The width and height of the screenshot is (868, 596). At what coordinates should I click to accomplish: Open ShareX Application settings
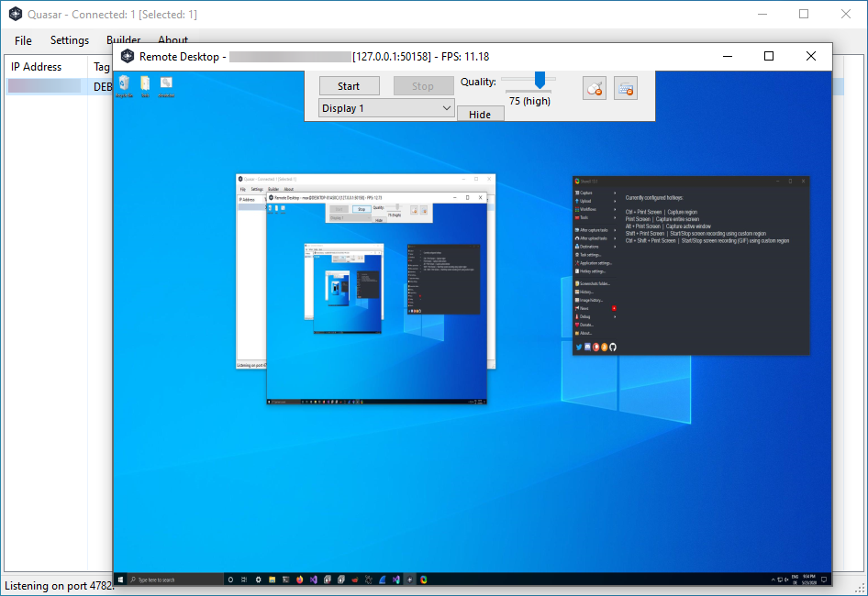(x=593, y=263)
